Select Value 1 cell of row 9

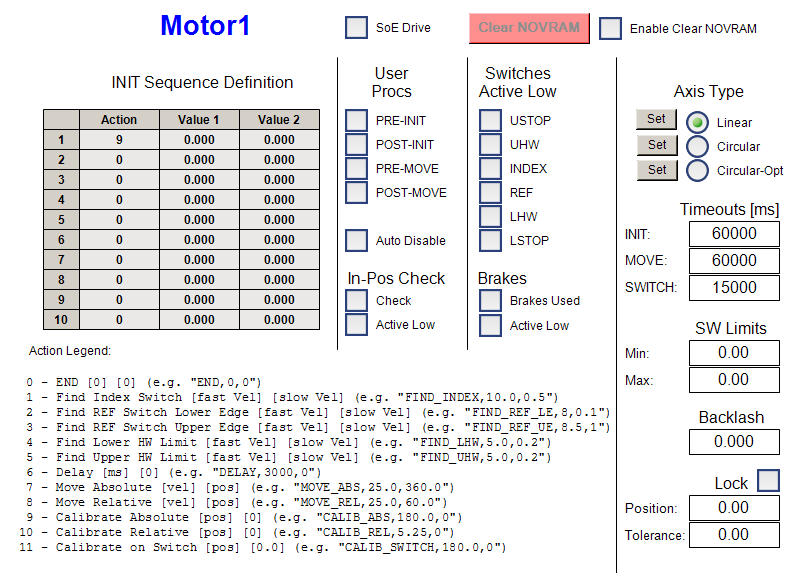point(199,299)
